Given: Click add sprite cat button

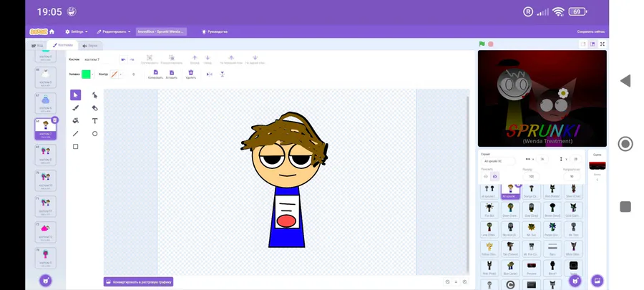Looking at the screenshot, I should pos(575,281).
